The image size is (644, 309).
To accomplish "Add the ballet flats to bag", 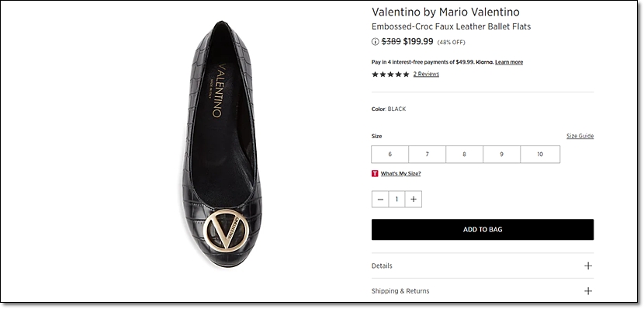I will coord(483,230).
